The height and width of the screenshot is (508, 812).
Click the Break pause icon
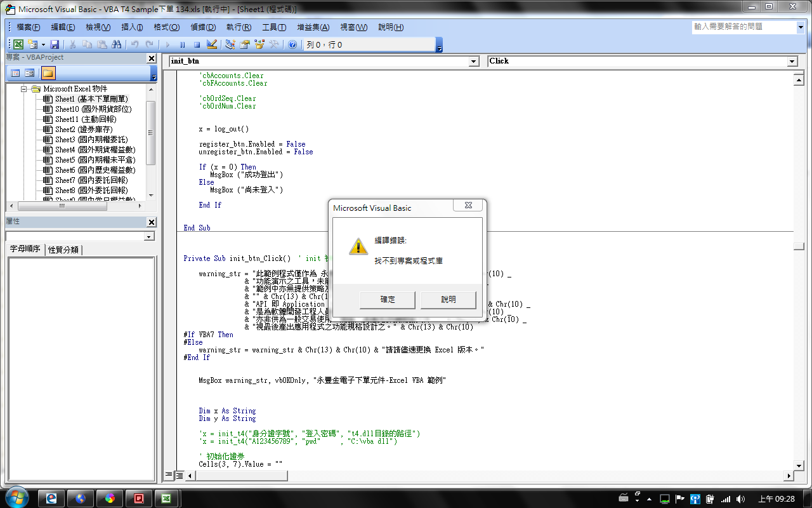point(182,44)
